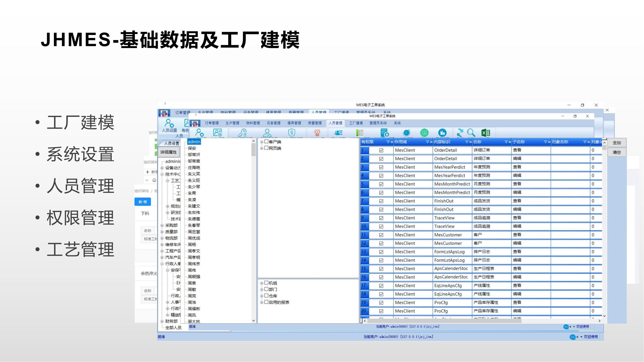Click the orange lightbulb icon
Screen dimensions: 644x362
(x=317, y=133)
